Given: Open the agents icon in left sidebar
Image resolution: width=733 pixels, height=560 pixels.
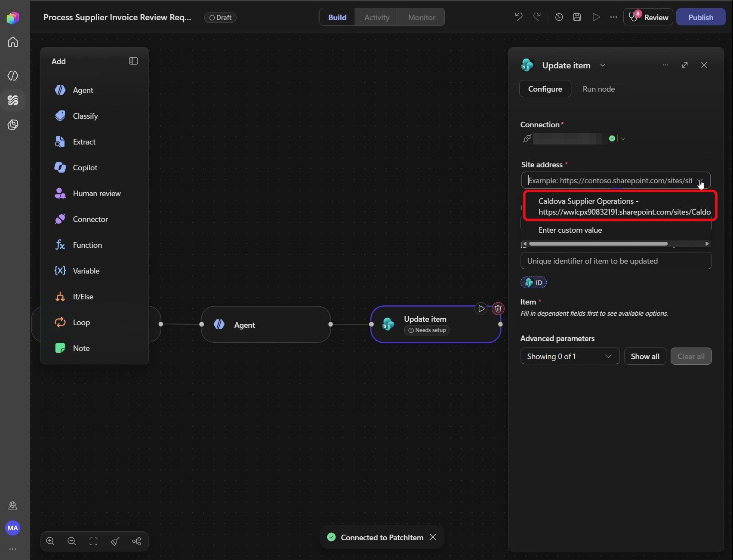Looking at the screenshot, I should pos(13,76).
